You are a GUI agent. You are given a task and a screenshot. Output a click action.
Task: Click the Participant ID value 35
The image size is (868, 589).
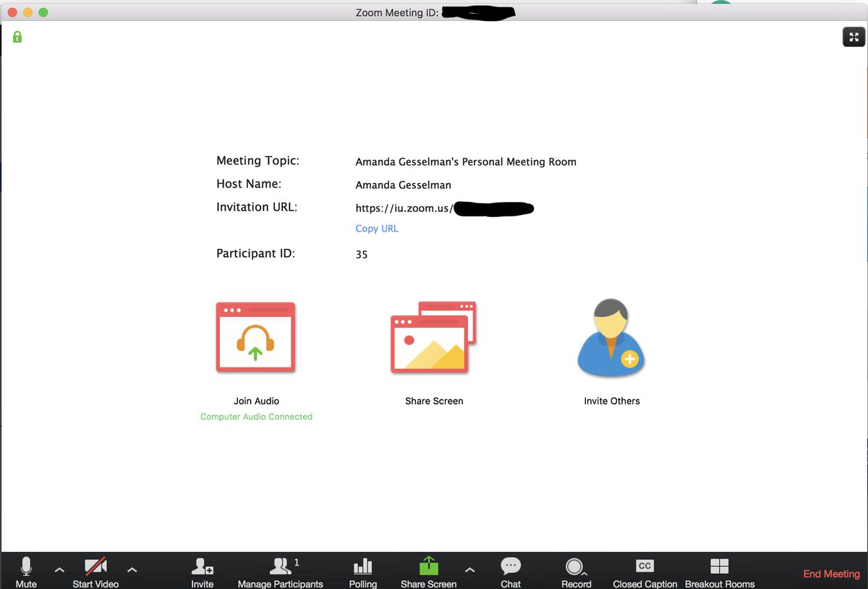[x=362, y=255]
